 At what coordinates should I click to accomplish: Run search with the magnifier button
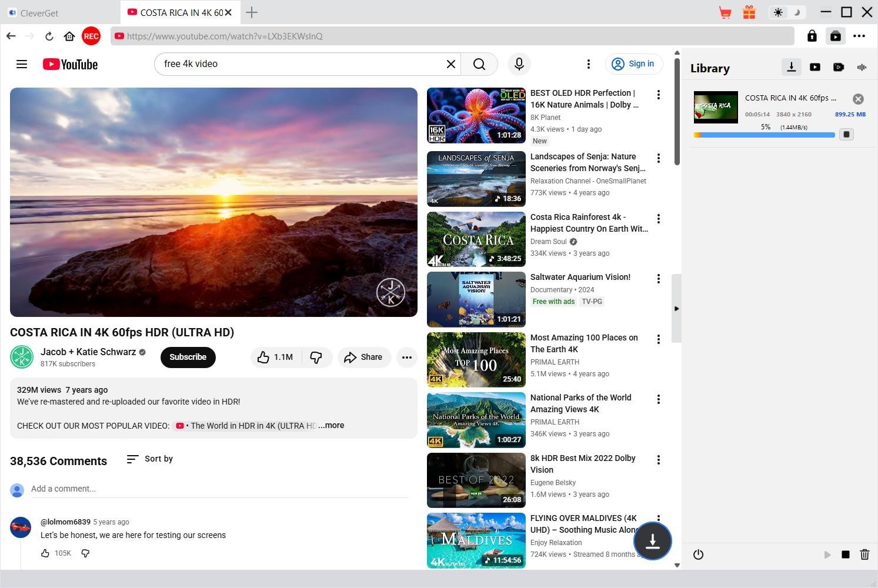tap(479, 64)
